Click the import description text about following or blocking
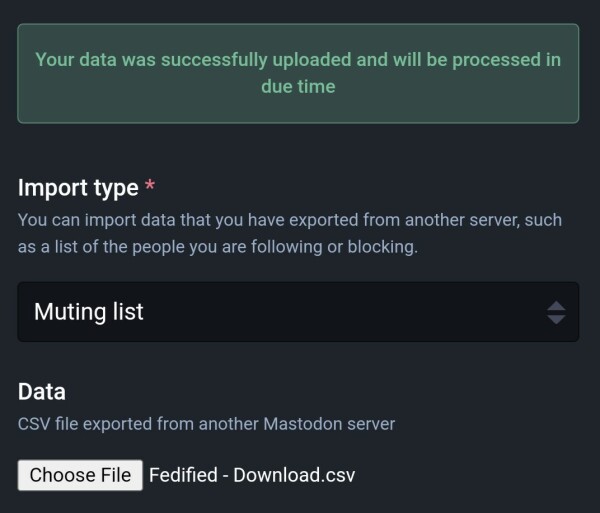Screen dimensions: 600x513 [290, 233]
